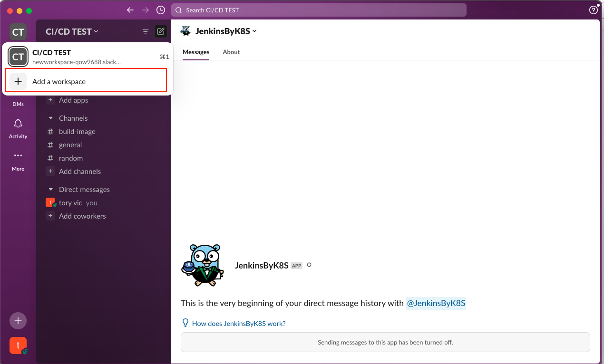Image resolution: width=604 pixels, height=364 pixels.
Task: Open the sidebar filter icon
Action: 146,32
